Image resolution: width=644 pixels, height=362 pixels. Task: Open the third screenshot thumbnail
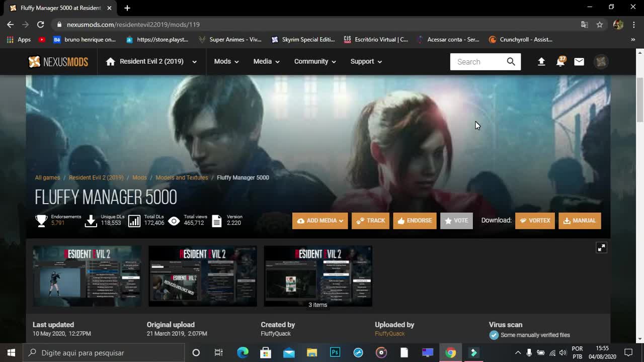[x=318, y=276]
